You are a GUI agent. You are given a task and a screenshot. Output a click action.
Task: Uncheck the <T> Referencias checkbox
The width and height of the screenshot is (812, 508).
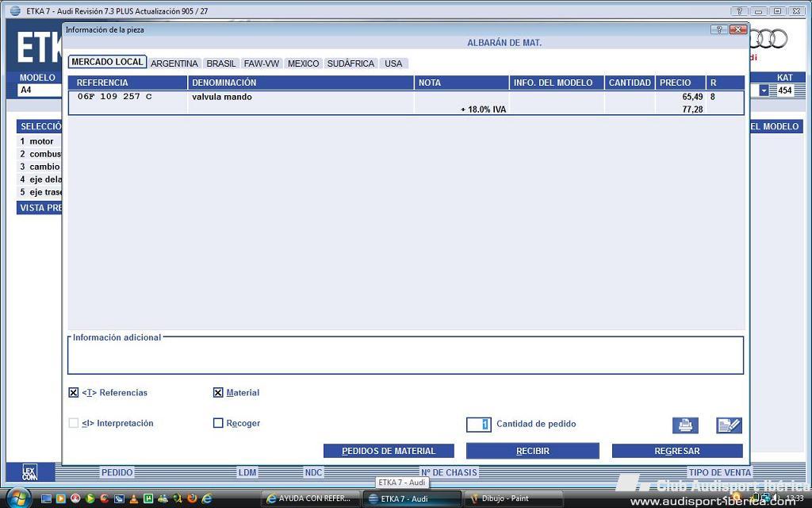click(74, 393)
